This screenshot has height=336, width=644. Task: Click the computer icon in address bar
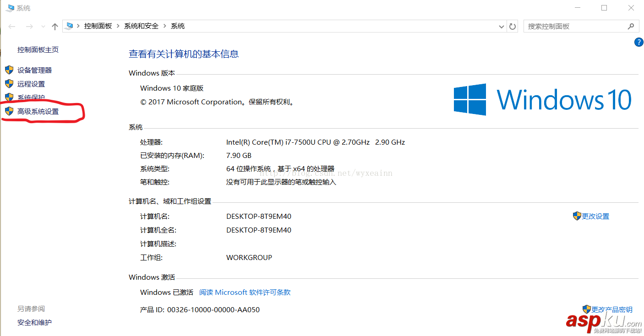click(69, 26)
